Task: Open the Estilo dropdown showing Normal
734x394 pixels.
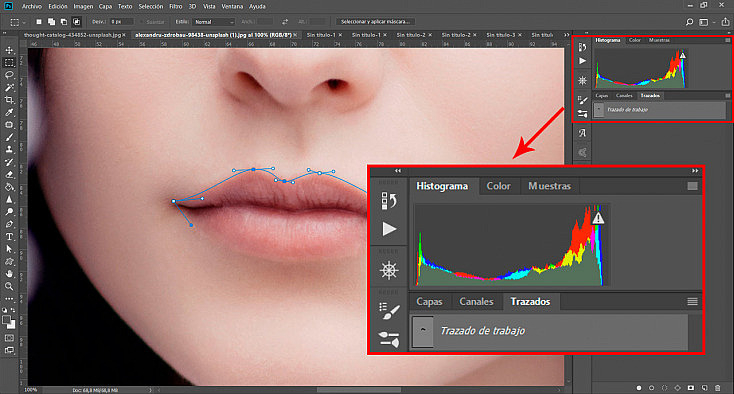Action: [x=214, y=22]
